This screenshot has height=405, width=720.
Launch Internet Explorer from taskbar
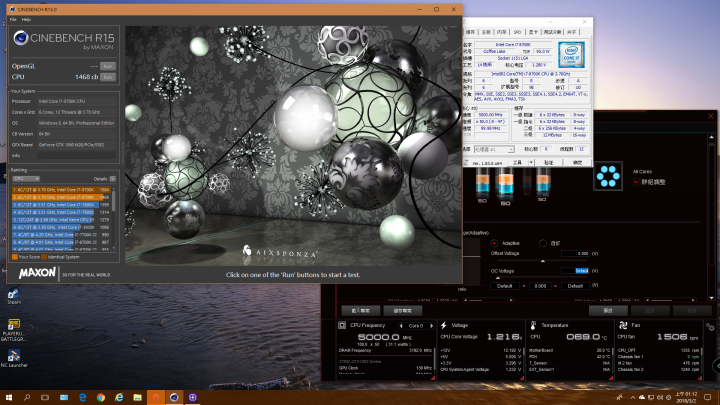coord(119,397)
